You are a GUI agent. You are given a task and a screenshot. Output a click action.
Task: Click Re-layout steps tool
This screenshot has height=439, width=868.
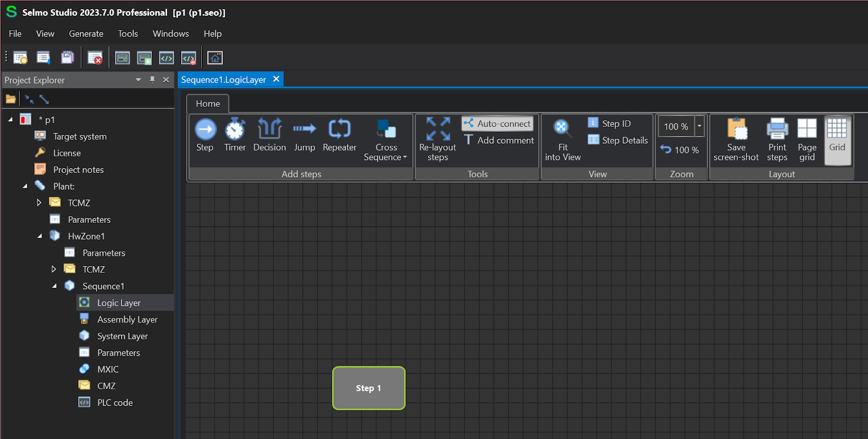438,140
